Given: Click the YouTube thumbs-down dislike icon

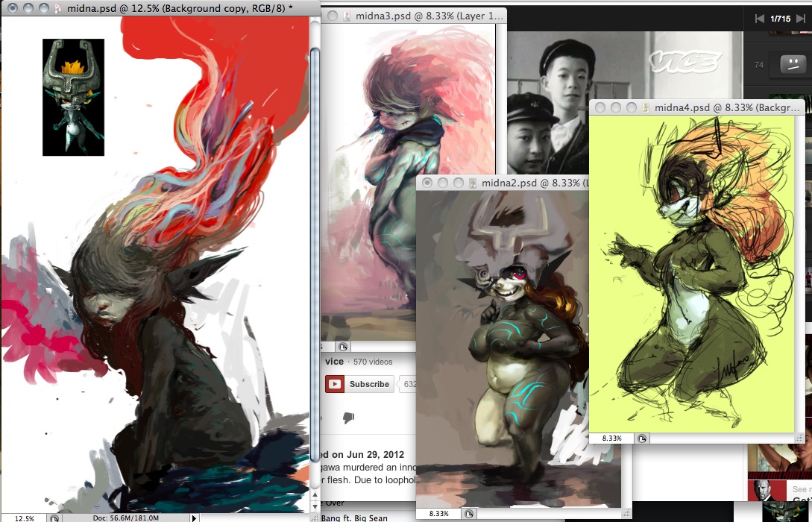Looking at the screenshot, I should pyautogui.click(x=348, y=418).
